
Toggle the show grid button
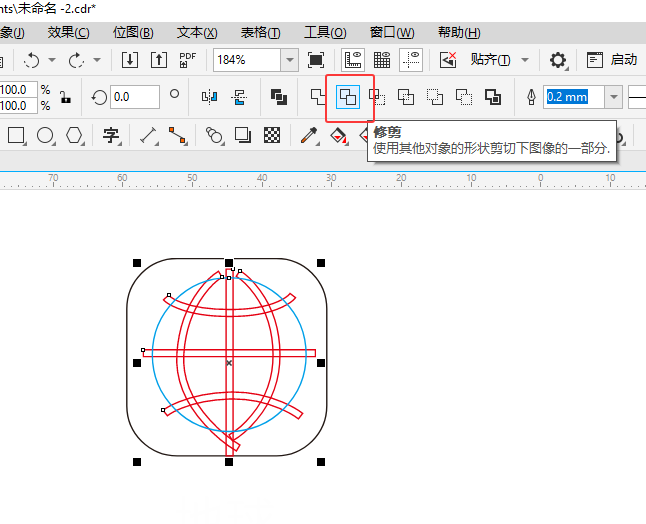[x=381, y=60]
